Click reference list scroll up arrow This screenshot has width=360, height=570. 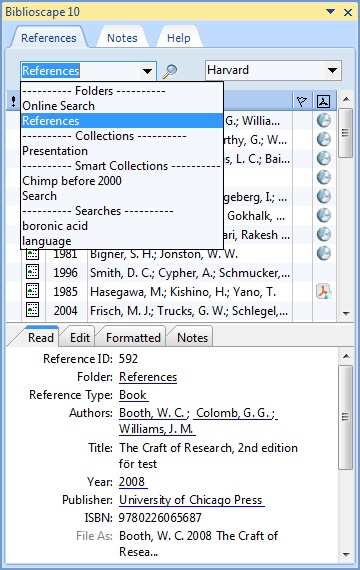coord(346,99)
